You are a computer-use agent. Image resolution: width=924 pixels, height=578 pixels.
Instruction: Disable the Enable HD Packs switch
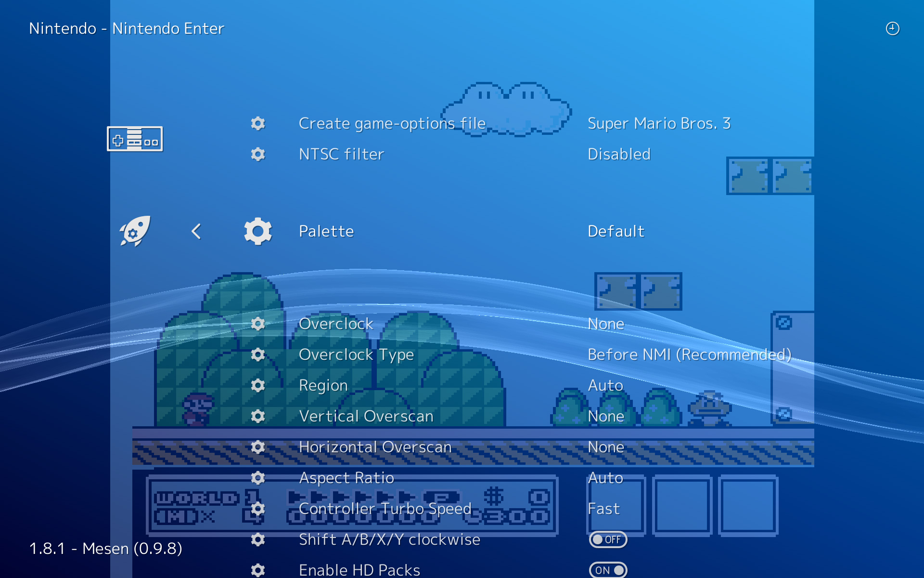coord(608,570)
